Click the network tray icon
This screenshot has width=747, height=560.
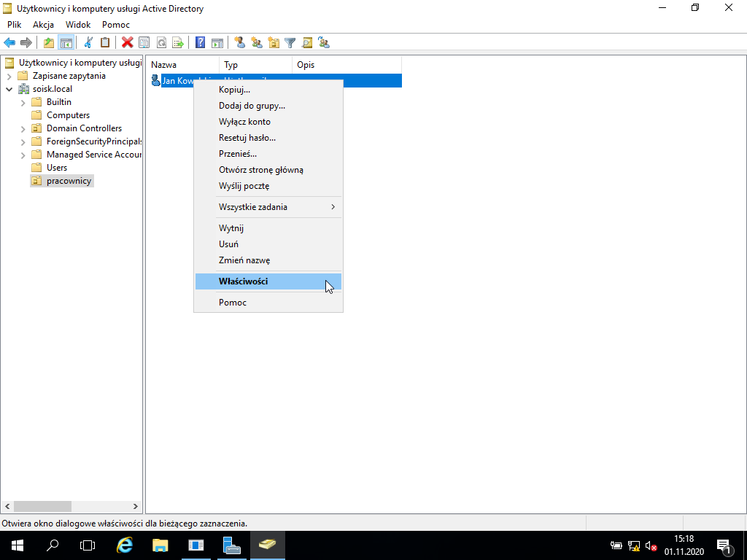pos(634,545)
